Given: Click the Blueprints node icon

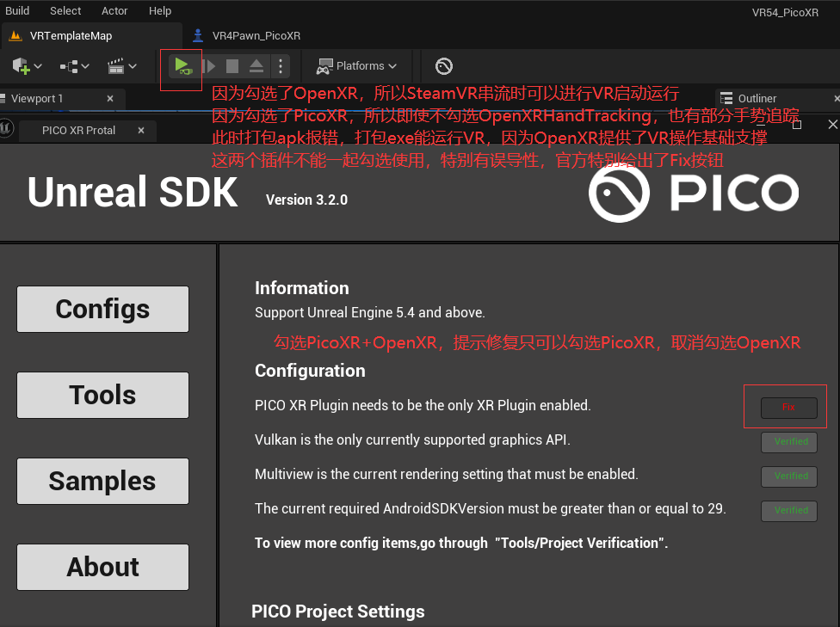Looking at the screenshot, I should 69,66.
